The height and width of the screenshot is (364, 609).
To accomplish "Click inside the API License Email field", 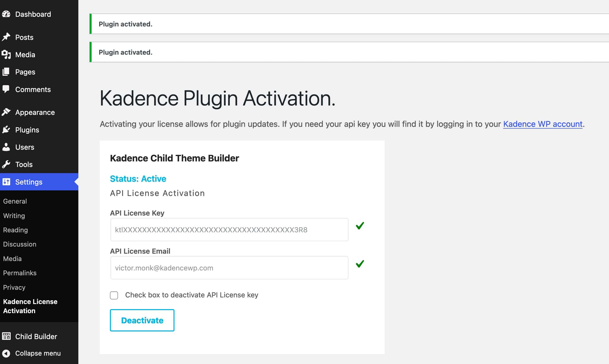I will click(228, 268).
